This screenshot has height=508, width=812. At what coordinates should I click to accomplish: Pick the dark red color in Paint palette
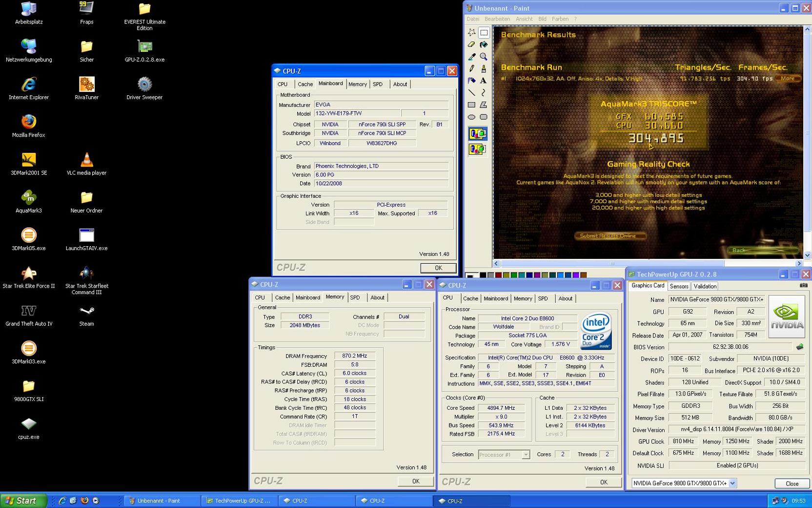[x=498, y=275]
